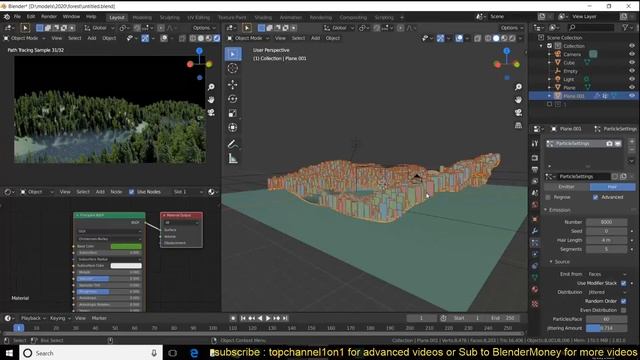Toggle camera view icon in main 3D viewport
Viewport: 640px width, 360px height.
pos(518,112)
